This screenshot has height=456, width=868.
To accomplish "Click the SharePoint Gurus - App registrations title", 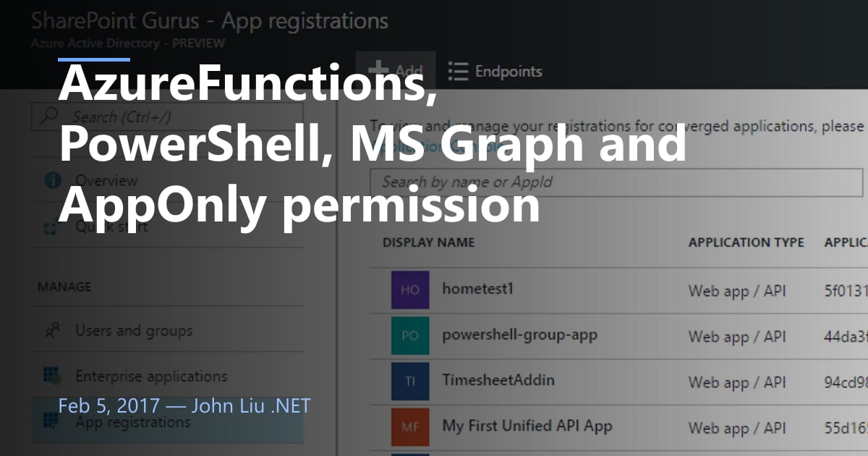I will coord(210,20).
